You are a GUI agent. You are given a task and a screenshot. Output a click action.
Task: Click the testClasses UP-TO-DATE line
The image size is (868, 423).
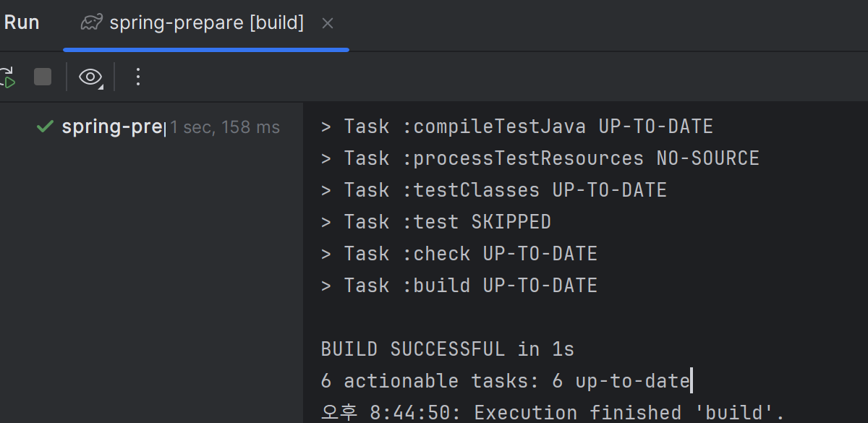(x=494, y=190)
